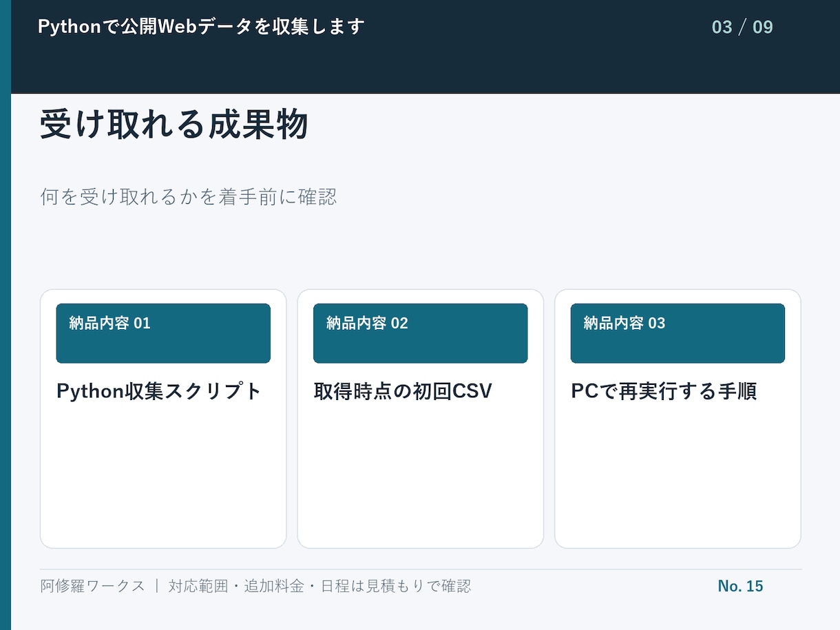Click the '納品内容 02' label

[x=367, y=323]
